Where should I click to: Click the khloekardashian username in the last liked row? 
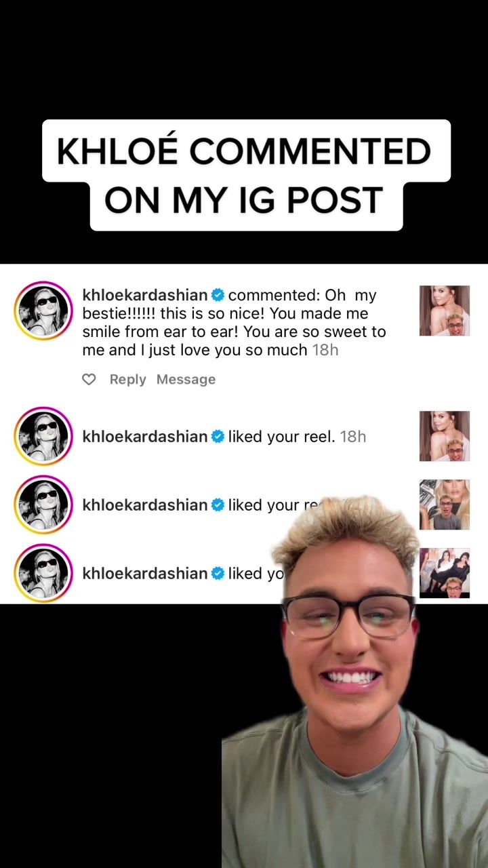145,574
